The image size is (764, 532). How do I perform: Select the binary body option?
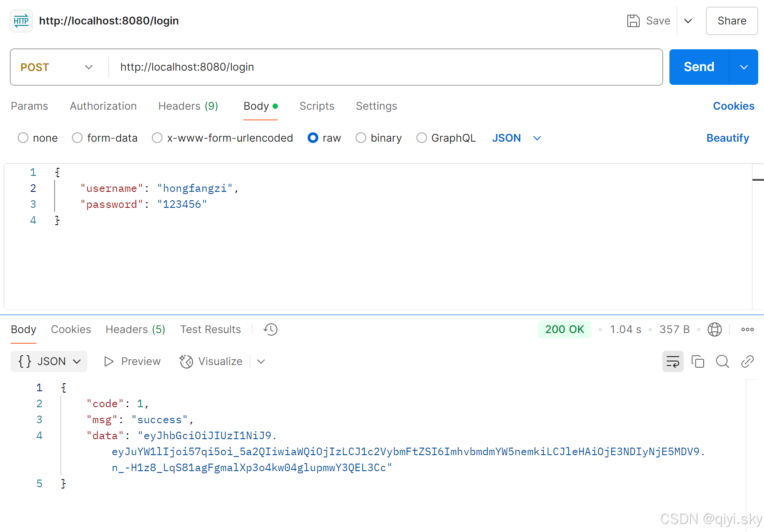coord(361,138)
